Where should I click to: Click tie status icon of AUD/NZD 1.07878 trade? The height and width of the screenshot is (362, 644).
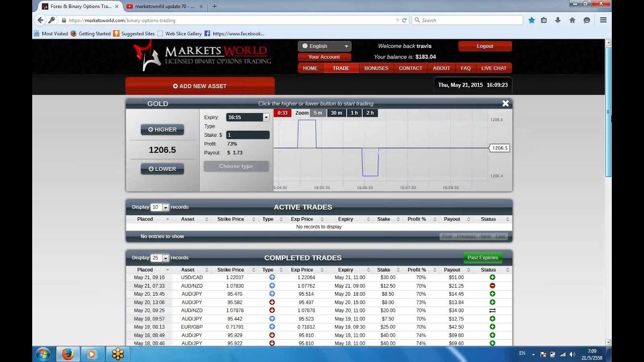(x=492, y=310)
